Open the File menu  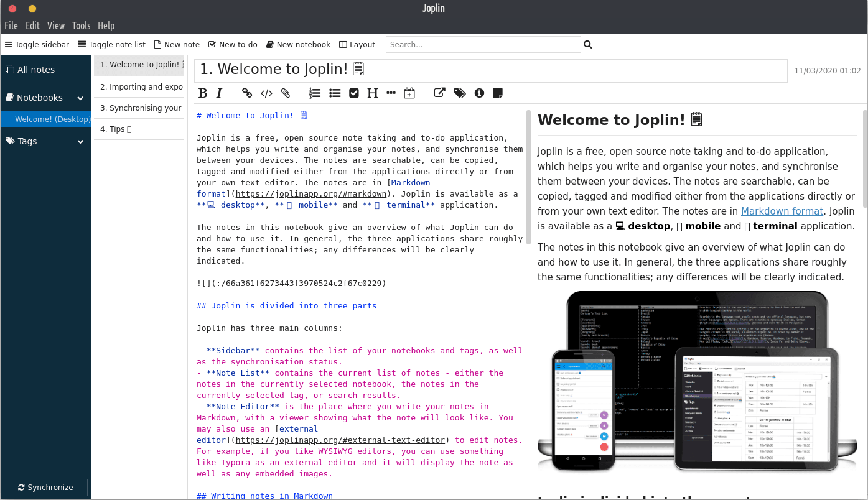11,25
